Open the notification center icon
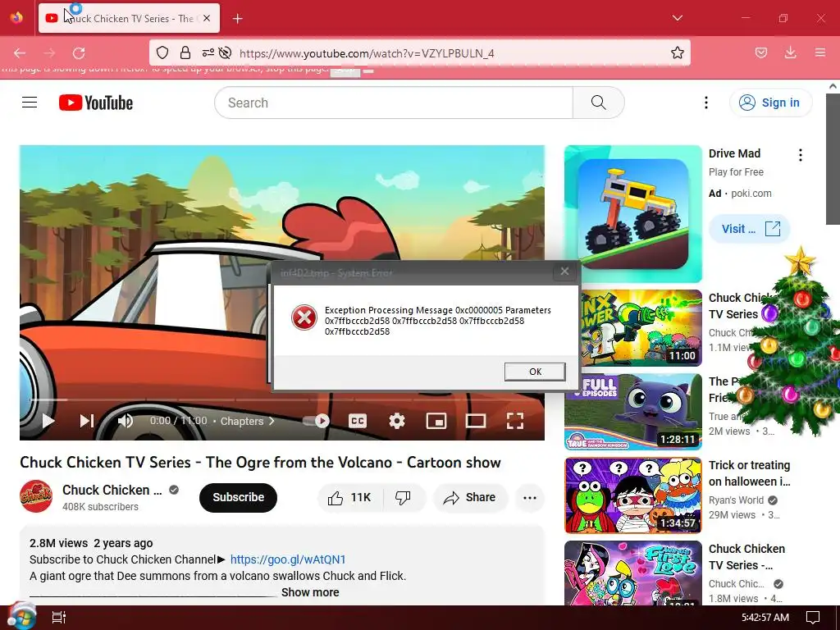Viewport: 840px width, 630px height. tap(813, 618)
